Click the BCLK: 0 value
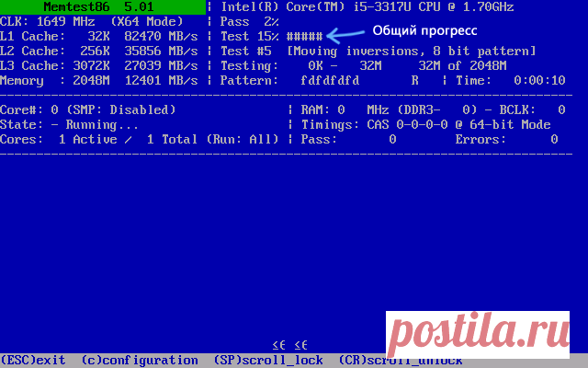The height and width of the screenshot is (368, 588). coord(532,109)
